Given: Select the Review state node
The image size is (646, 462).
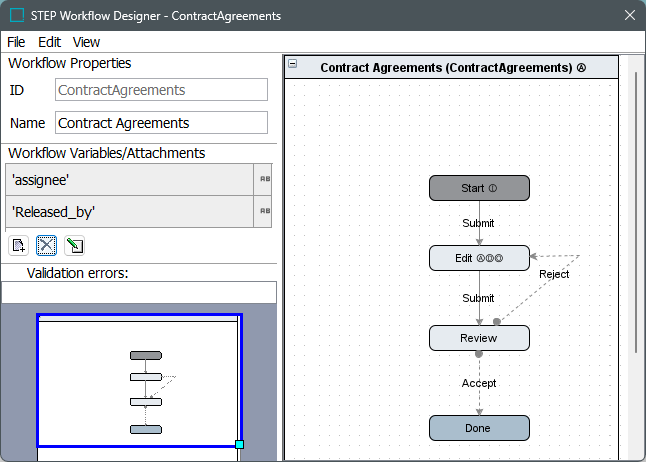Looking at the screenshot, I should tap(479, 338).
